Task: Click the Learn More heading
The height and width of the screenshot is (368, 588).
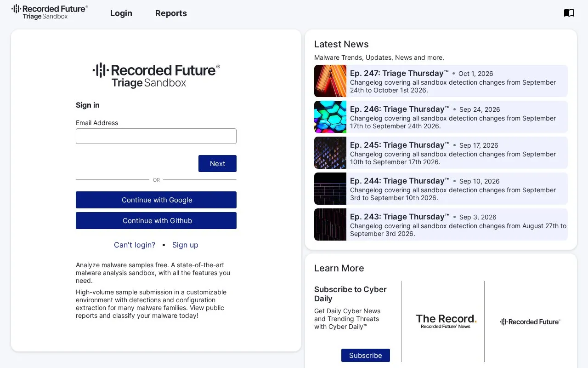Action: coord(339,268)
